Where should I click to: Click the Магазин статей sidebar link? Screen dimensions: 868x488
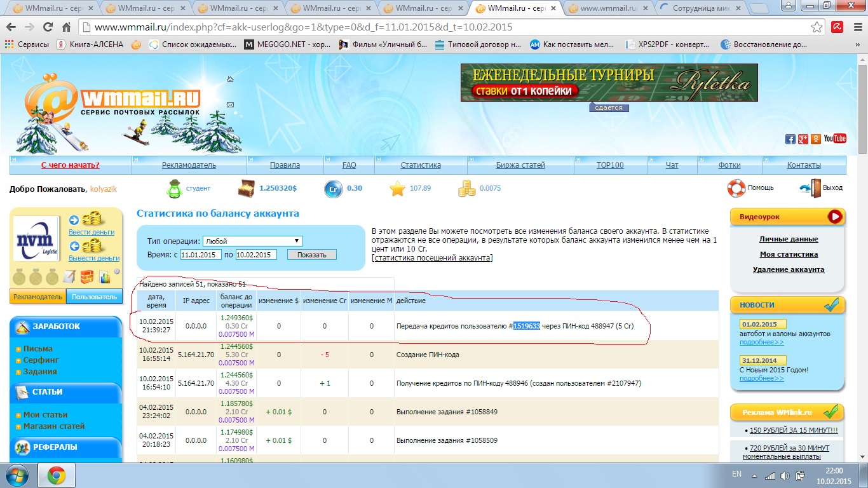tap(54, 426)
